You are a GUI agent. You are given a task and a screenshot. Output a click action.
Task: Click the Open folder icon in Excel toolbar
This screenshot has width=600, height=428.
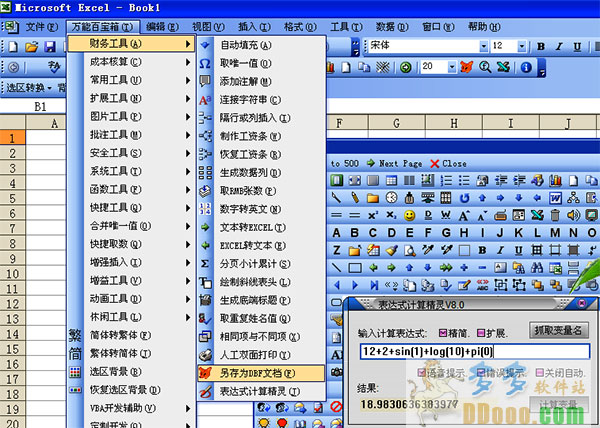31,47
